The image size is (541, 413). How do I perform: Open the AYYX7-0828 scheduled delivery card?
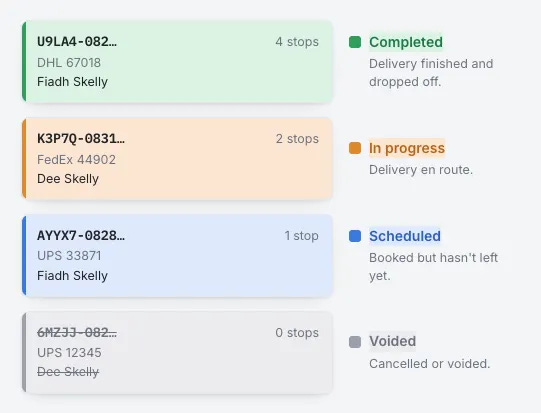(177, 255)
